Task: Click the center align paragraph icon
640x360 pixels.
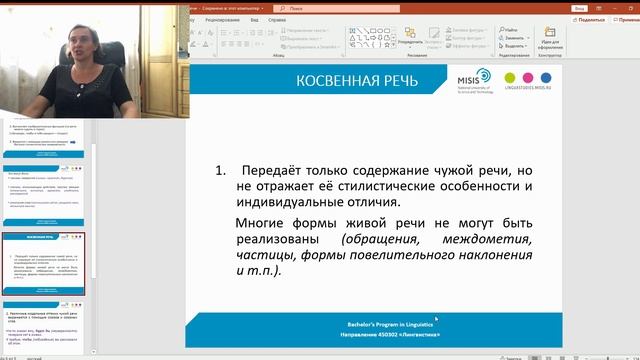Action: [x=231, y=44]
